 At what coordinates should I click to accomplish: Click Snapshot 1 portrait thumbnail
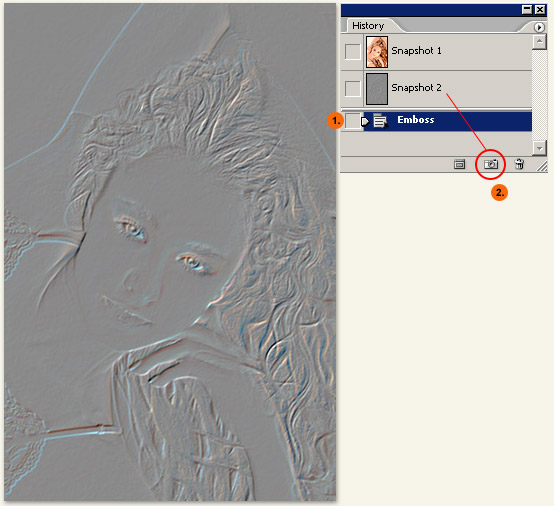coord(377,52)
